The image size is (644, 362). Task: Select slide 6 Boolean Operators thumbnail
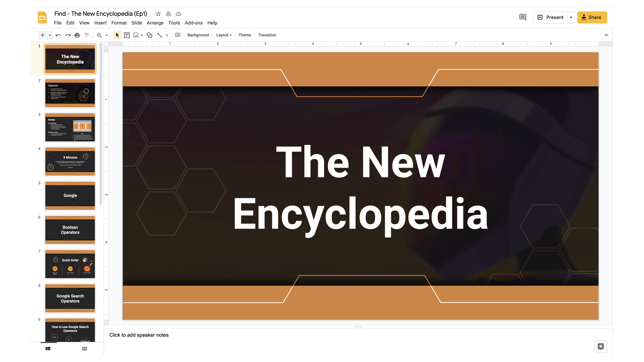(70, 230)
